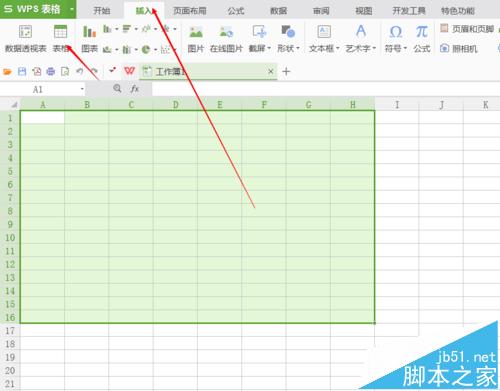500x391 pixels.
Task: Click the red WPS home icon
Action: click(x=130, y=71)
